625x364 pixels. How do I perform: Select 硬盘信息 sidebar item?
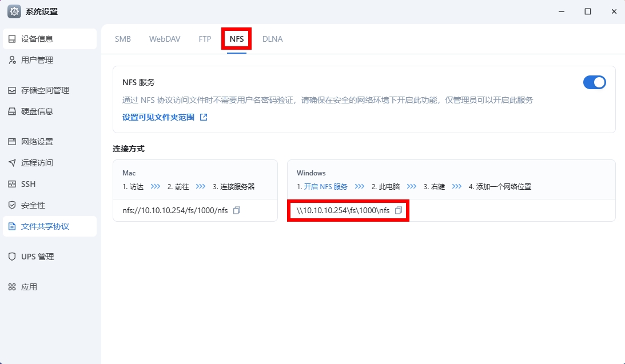[x=37, y=111]
